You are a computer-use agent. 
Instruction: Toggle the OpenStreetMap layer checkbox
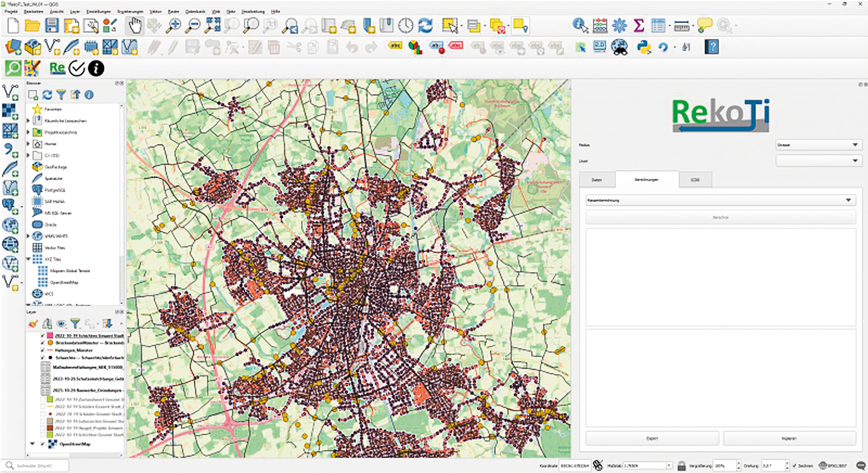coord(42,444)
